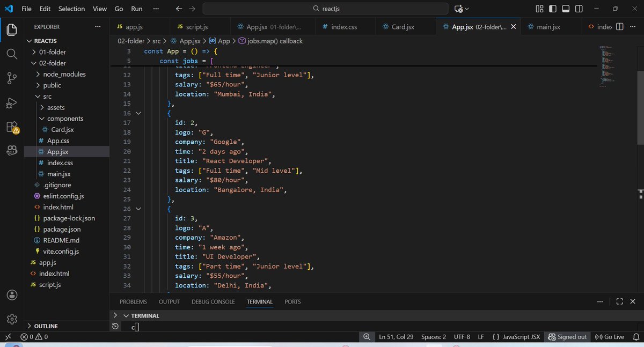Open Card.jsx in the Explorer tree
The width and height of the screenshot is (644, 347).
click(62, 130)
